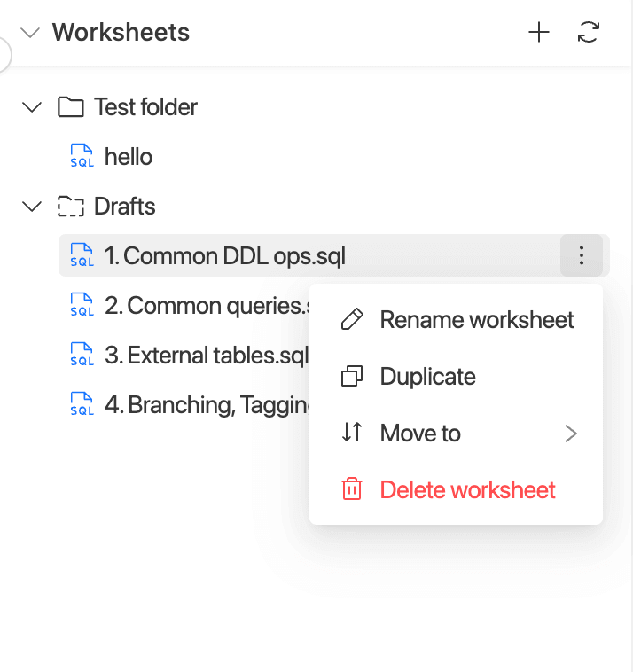Click SQL icon of 3. External tables.sql

82,355
